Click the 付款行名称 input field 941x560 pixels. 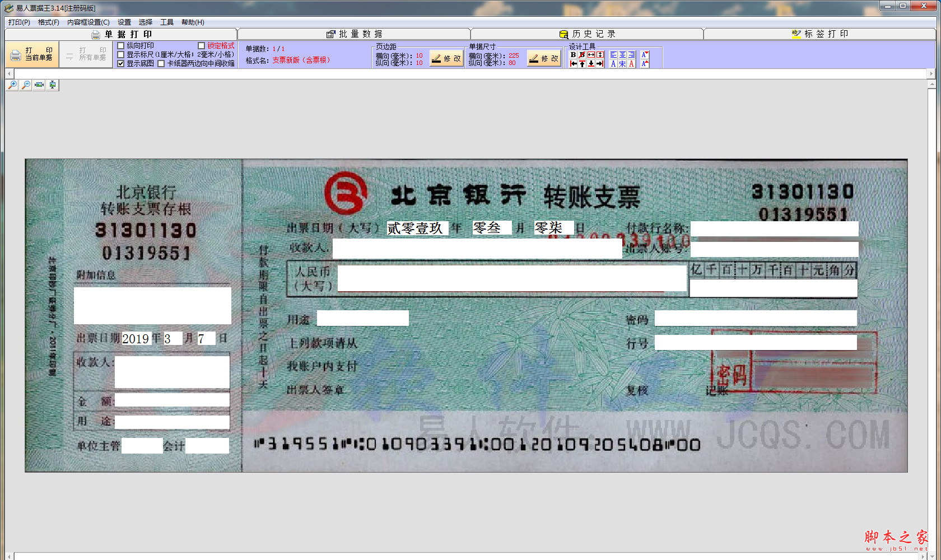pyautogui.click(x=774, y=228)
